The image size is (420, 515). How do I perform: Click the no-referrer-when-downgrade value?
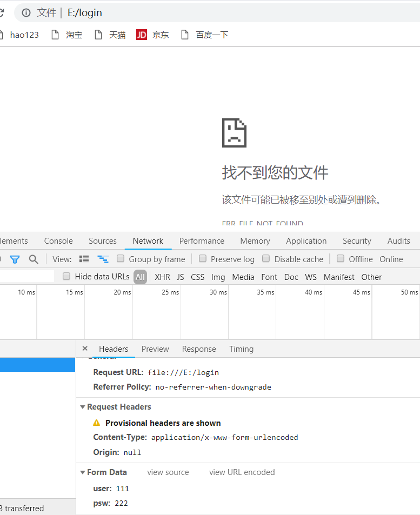[214, 387]
